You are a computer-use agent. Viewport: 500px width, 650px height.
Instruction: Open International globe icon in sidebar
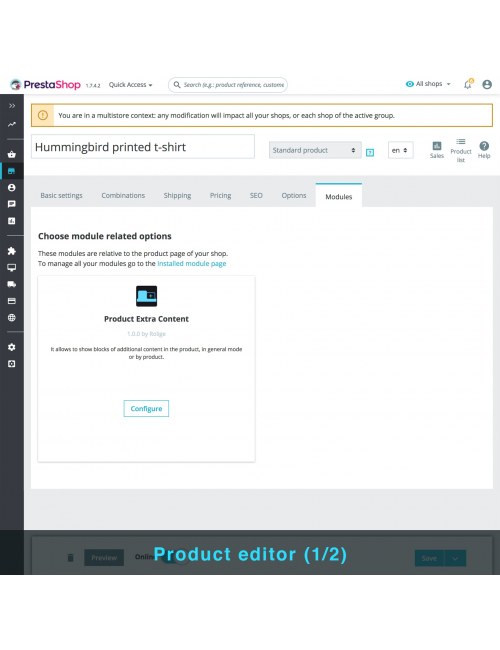click(x=12, y=318)
